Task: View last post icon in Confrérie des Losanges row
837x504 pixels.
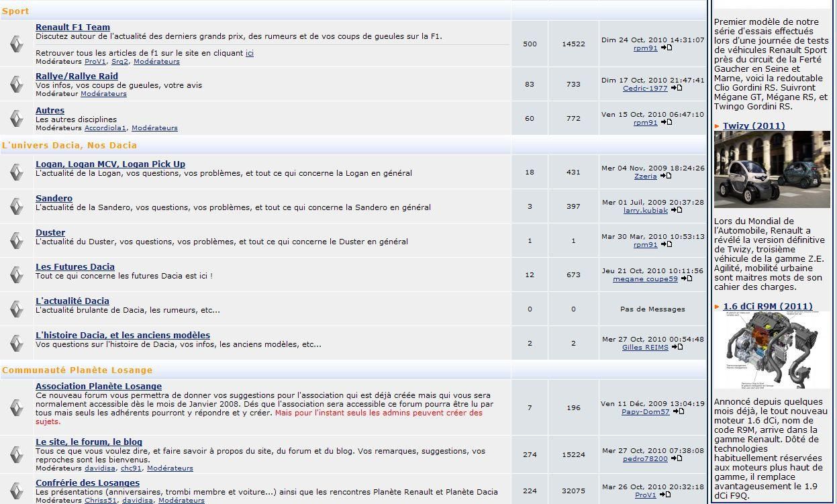Action: pos(664,495)
